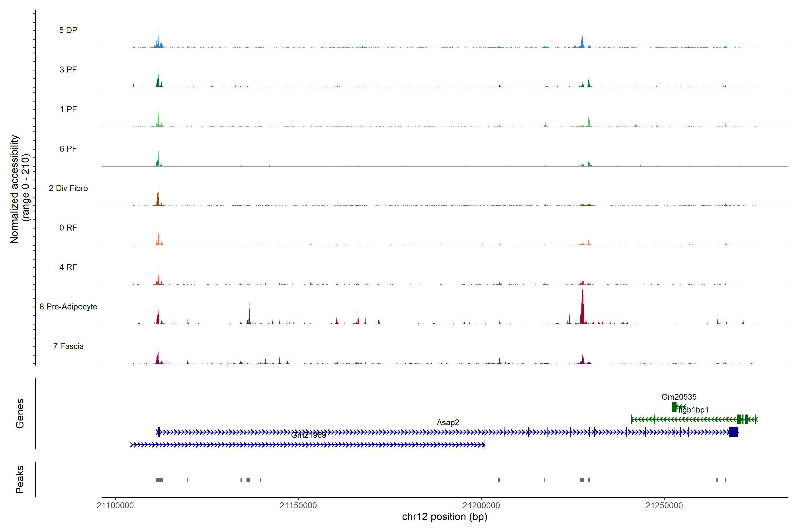Screen dimensions: 798x532
Task: Click the 7 Fascia track label
Action: click(x=68, y=346)
